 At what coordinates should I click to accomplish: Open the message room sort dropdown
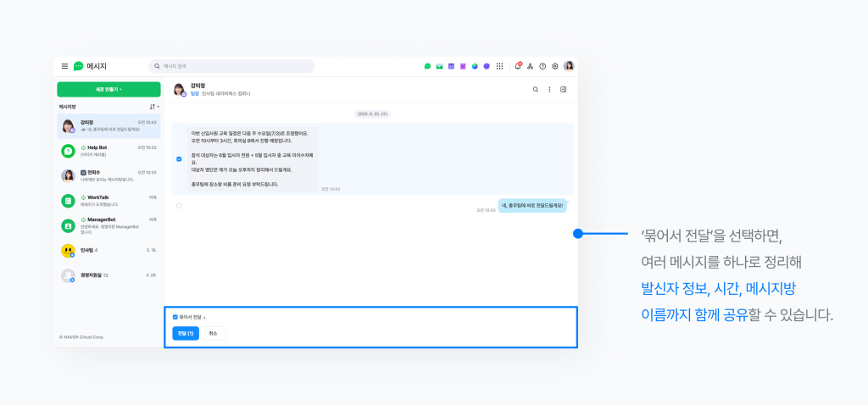154,107
